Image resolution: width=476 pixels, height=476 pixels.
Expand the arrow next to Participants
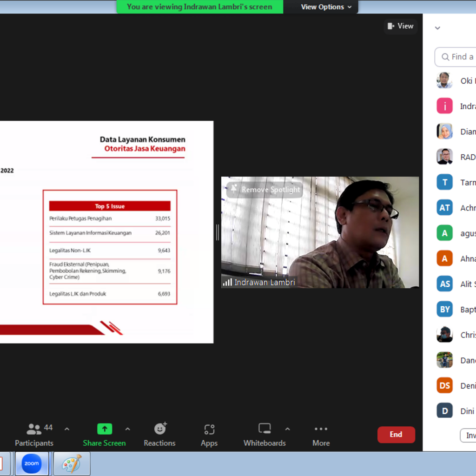tap(67, 429)
